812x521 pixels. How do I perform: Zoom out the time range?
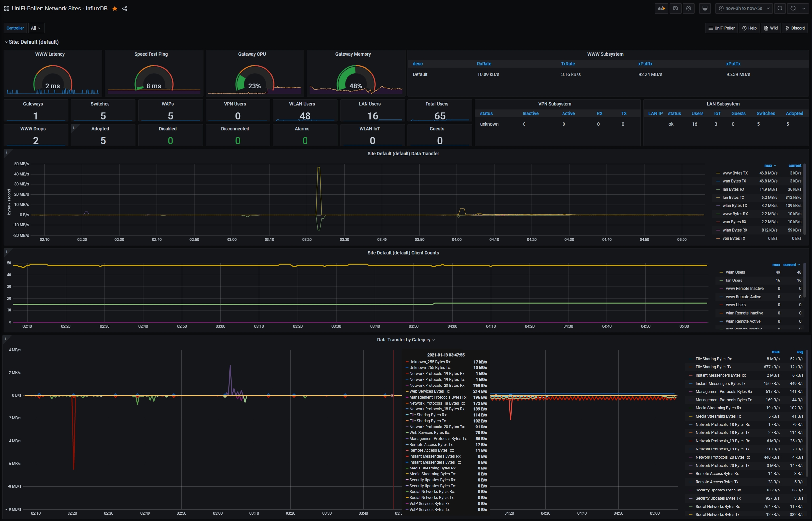click(780, 9)
